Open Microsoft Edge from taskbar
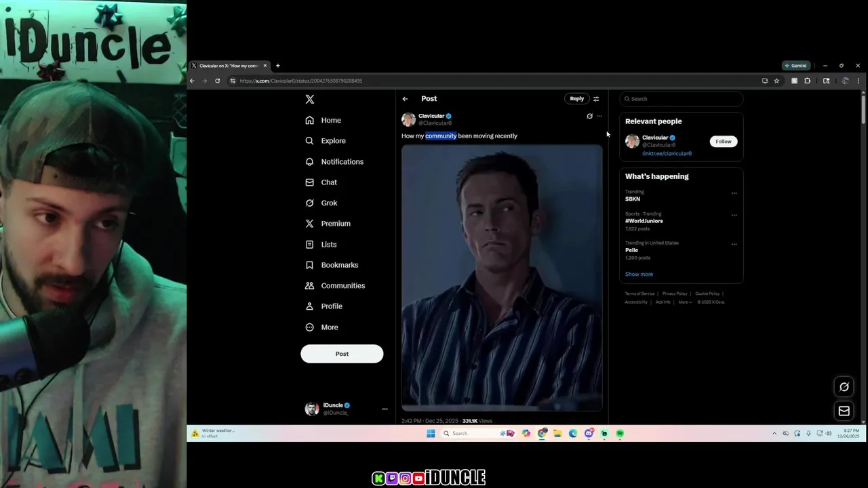The height and width of the screenshot is (488, 868). pos(573,434)
